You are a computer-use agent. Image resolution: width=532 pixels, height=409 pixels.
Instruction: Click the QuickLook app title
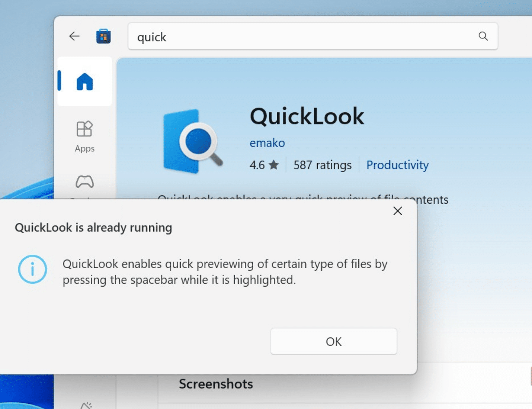[307, 116]
